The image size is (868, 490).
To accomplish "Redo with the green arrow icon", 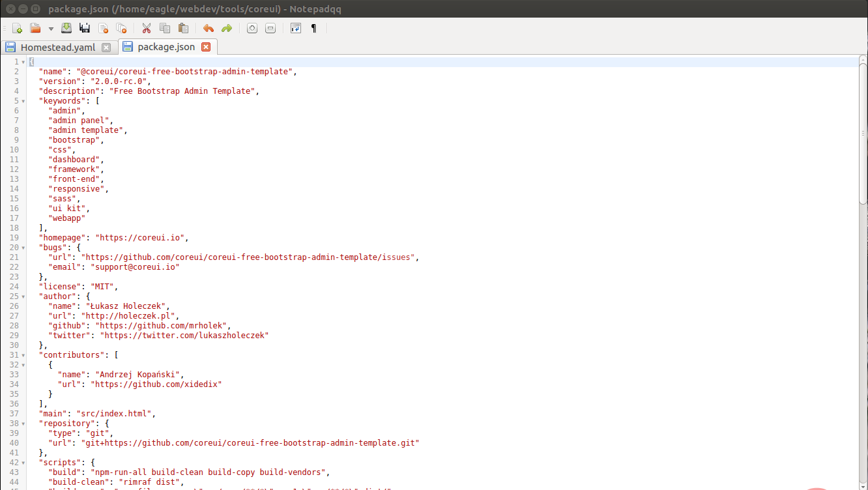I will point(227,29).
